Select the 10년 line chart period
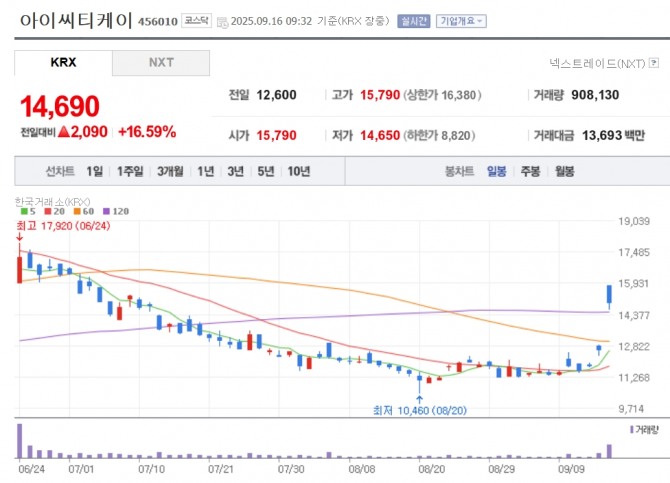 click(x=299, y=171)
